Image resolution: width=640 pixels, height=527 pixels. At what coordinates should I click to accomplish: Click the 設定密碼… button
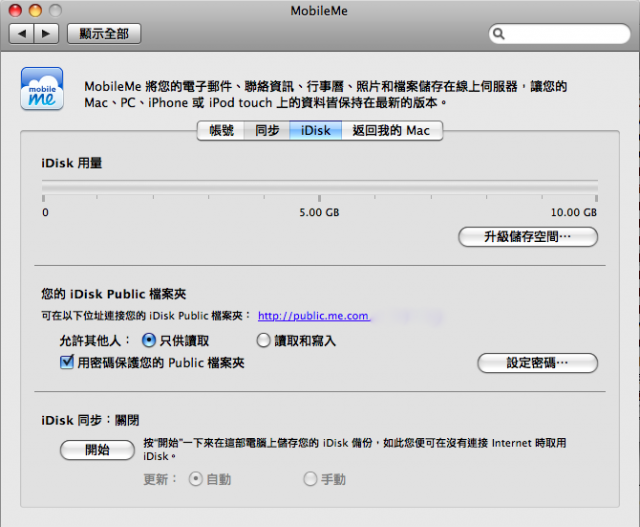(538, 363)
